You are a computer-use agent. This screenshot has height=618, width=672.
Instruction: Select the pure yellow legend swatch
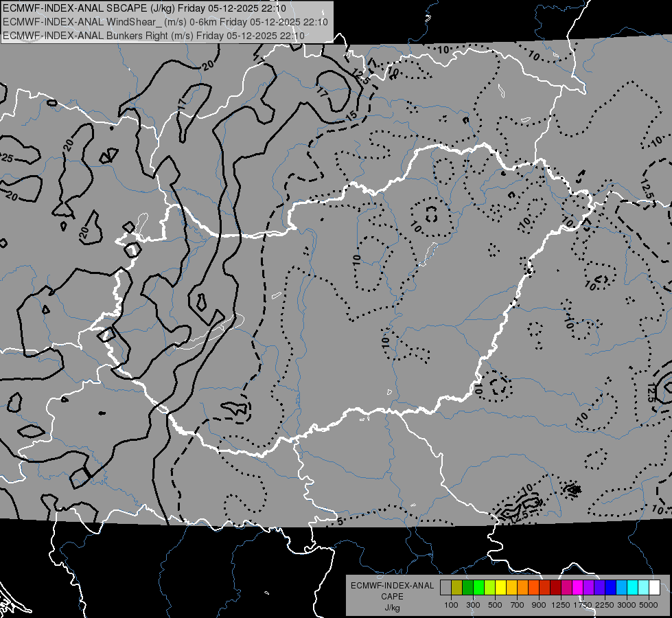(500, 587)
